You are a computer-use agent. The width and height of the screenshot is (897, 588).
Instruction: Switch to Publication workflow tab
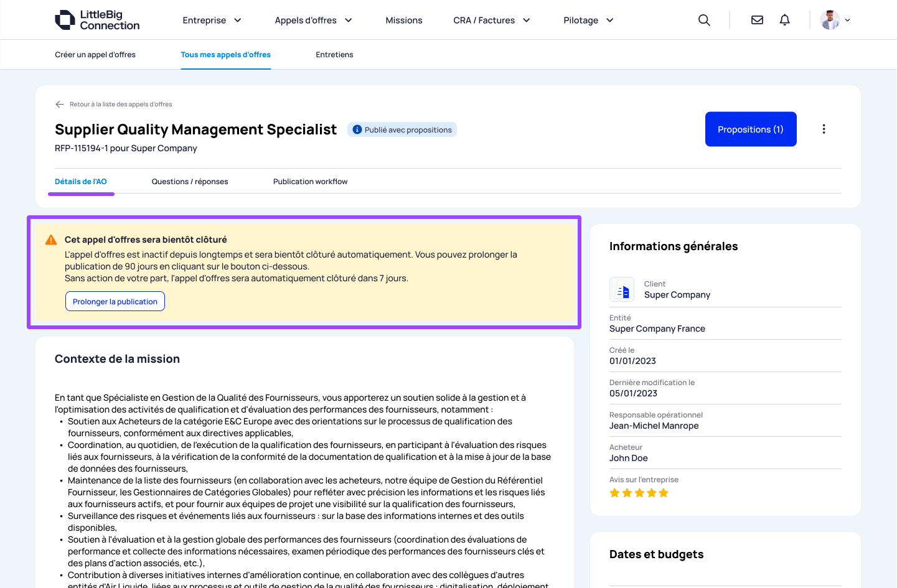(310, 182)
